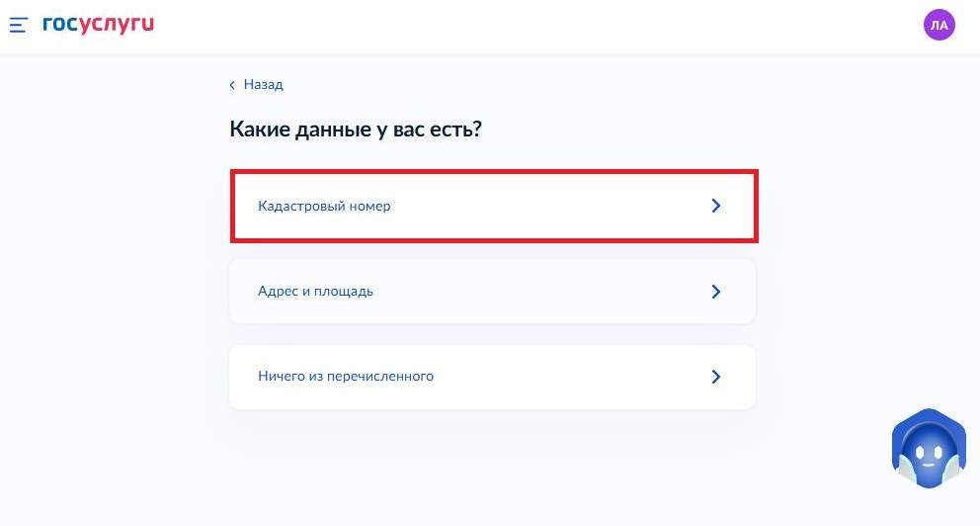Click the chevron on Ничего из перечисленного row
The height and width of the screenshot is (526, 980).
(716, 377)
